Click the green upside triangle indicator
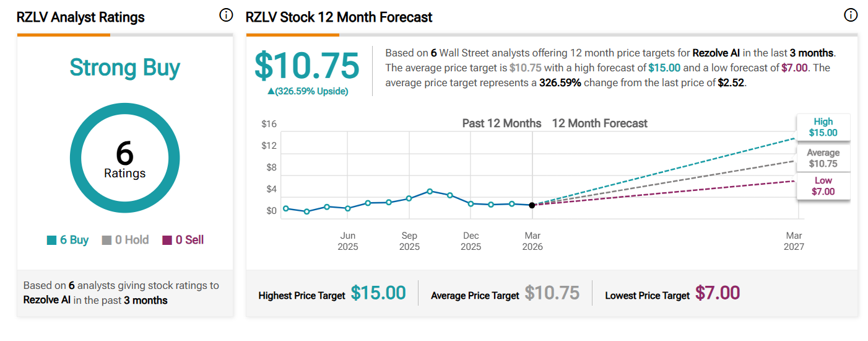Screen dimensions: 868x341 tap(271, 91)
